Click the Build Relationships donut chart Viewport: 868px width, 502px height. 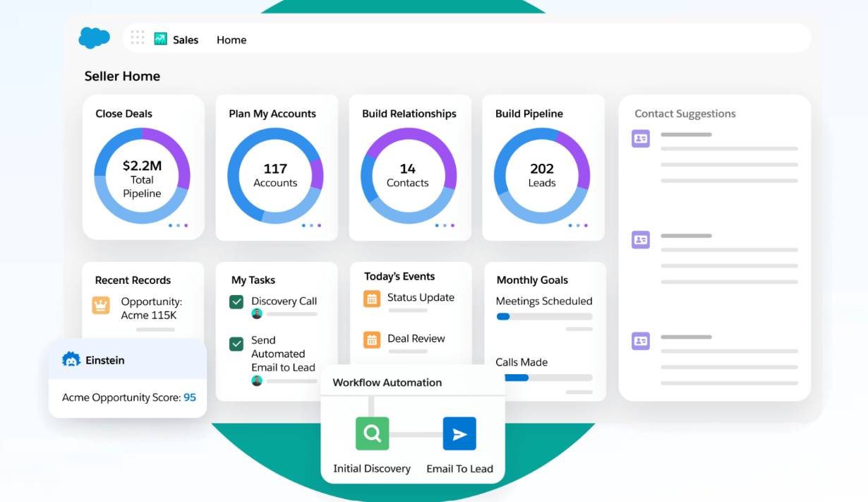(x=408, y=176)
